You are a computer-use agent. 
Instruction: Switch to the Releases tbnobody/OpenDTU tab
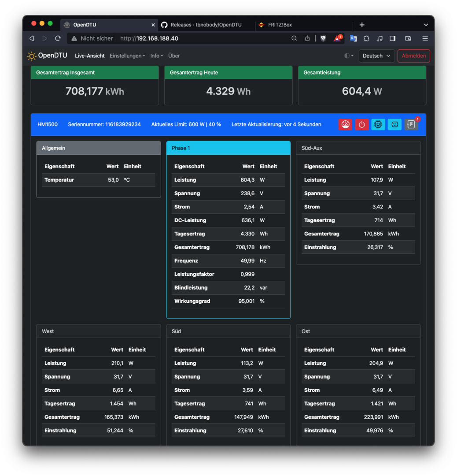[206, 25]
